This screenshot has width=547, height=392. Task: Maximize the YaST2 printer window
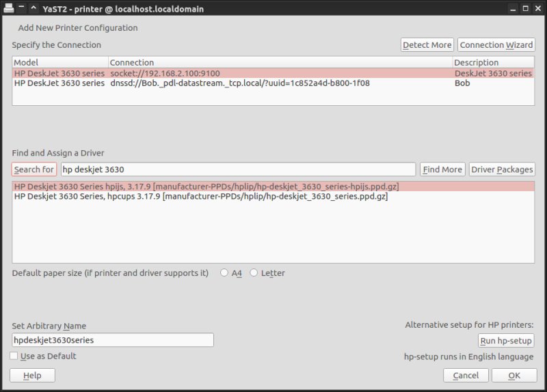click(525, 8)
